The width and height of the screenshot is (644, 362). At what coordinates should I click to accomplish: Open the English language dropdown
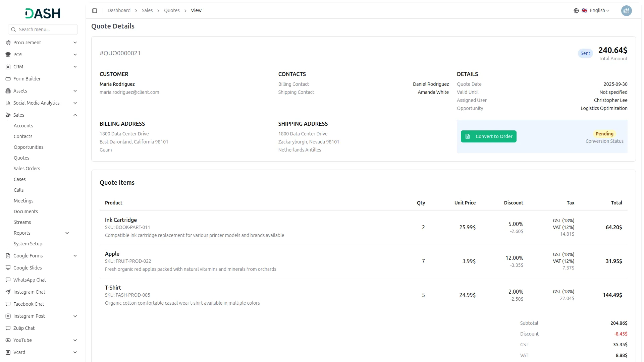(x=595, y=11)
